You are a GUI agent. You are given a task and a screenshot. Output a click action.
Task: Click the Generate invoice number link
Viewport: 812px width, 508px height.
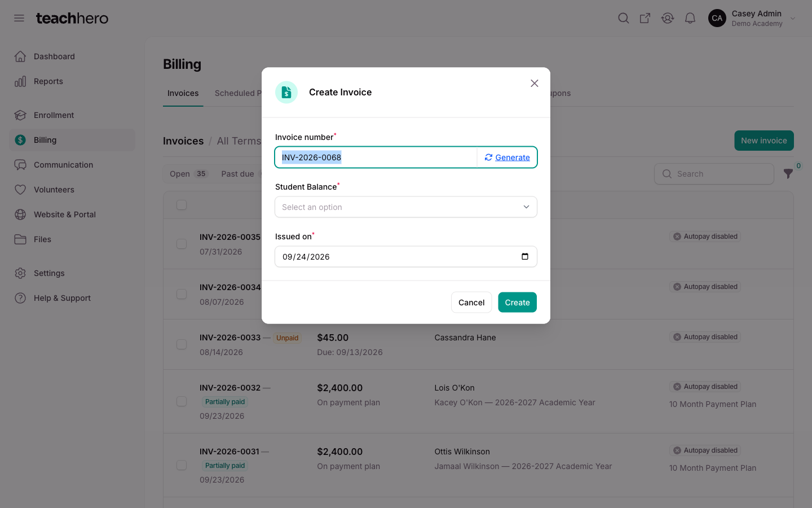pyautogui.click(x=507, y=157)
